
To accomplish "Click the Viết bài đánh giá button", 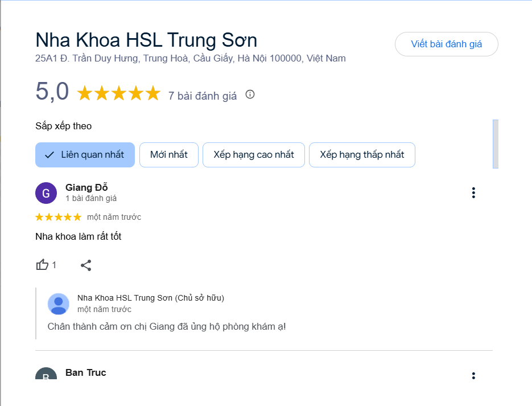I will coord(446,44).
